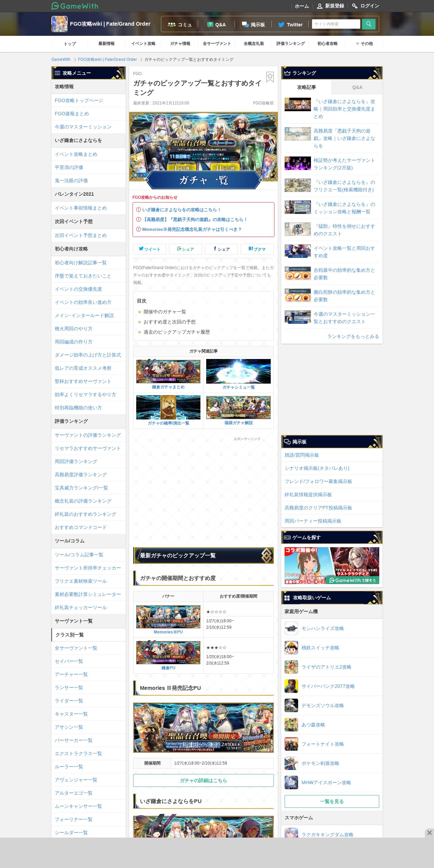Open the サイバーパンク2077攻略 game icon
Image resolution: width=434 pixels, height=868 pixels.
tap(291, 686)
